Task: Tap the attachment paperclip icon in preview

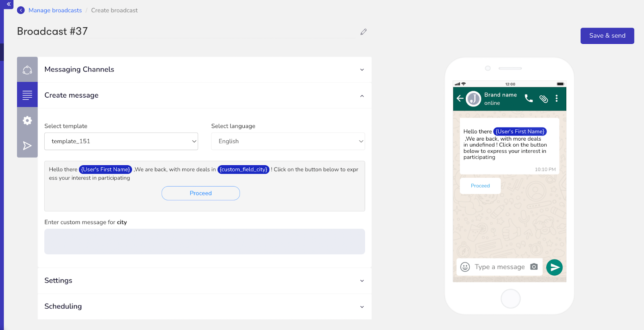Action: [543, 98]
